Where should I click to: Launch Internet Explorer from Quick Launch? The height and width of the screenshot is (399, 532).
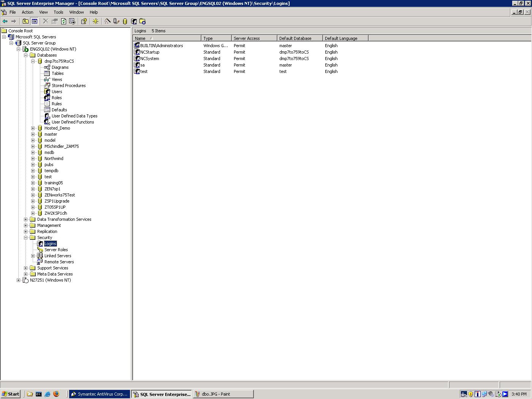pos(47,394)
